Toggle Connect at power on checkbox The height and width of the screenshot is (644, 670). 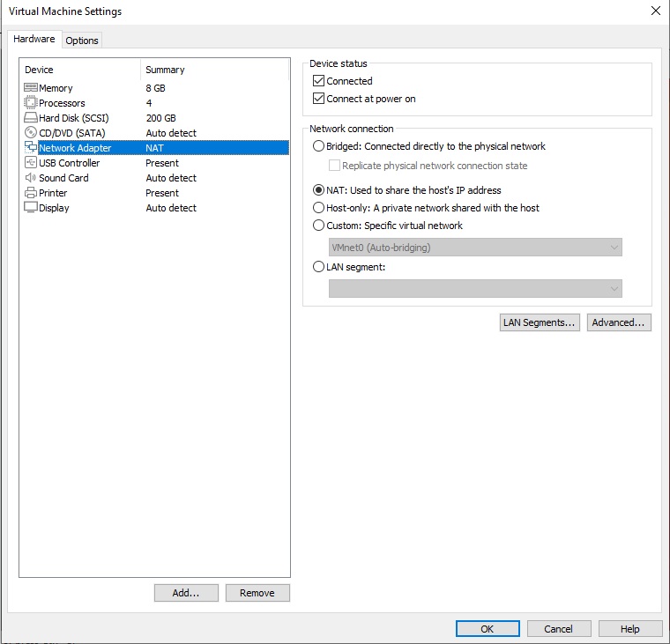pyautogui.click(x=318, y=99)
